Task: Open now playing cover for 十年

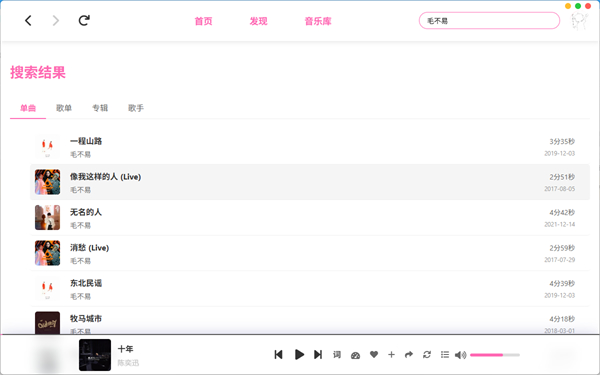Action: tap(95, 355)
